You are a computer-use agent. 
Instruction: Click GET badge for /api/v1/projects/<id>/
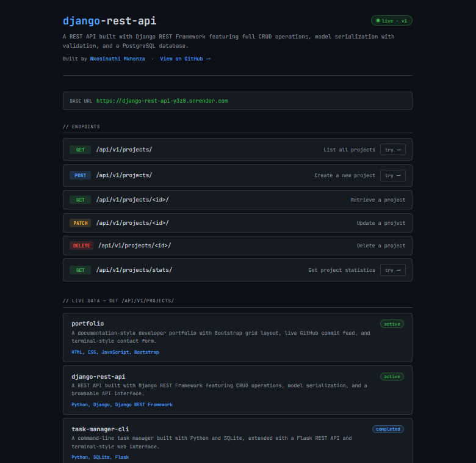pyautogui.click(x=80, y=200)
